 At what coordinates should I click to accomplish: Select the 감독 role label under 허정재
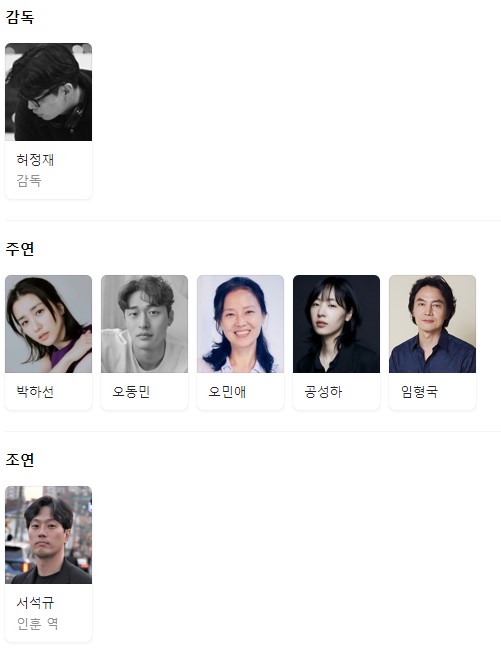[x=29, y=180]
